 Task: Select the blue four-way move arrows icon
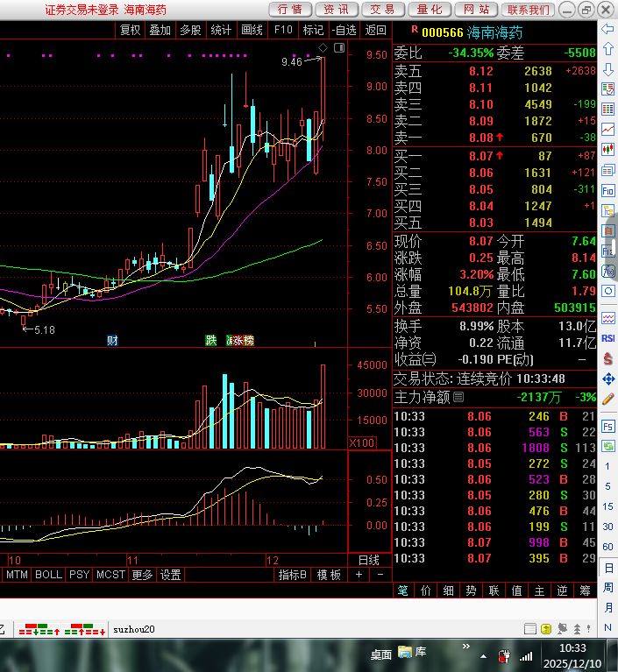pos(607,378)
